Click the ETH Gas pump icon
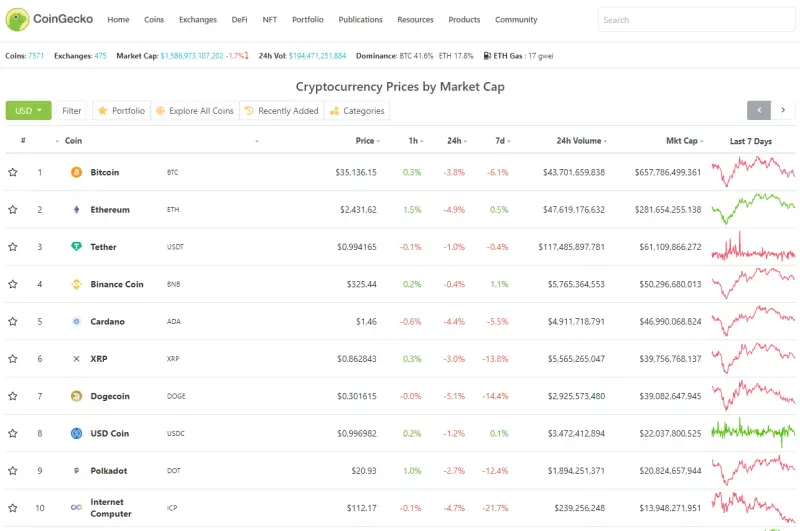800x531 pixels. pos(487,56)
